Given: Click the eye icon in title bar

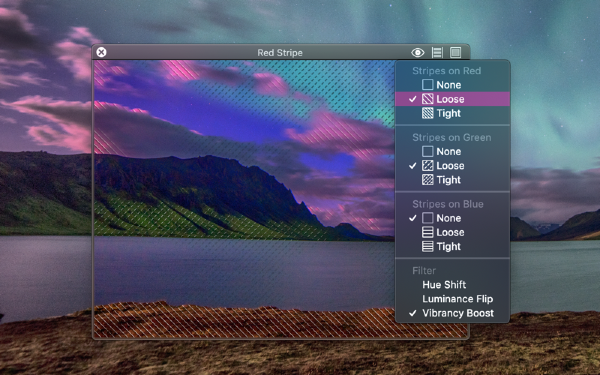Looking at the screenshot, I should [417, 52].
